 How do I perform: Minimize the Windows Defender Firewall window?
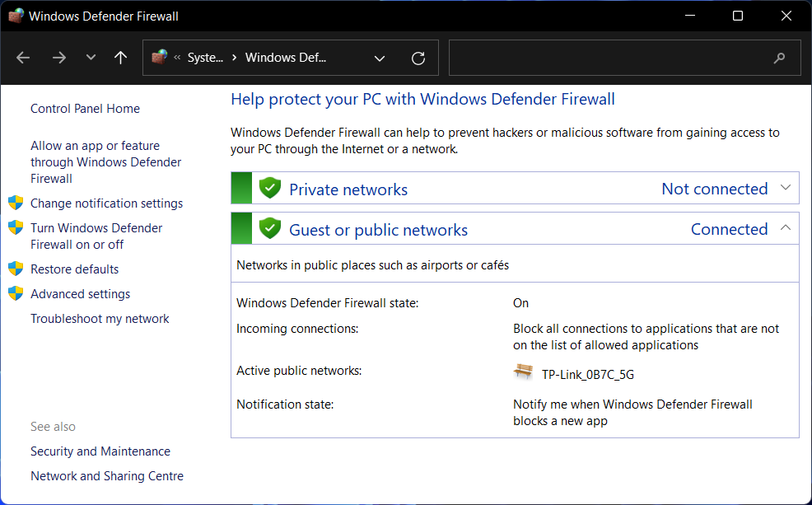[x=690, y=16]
